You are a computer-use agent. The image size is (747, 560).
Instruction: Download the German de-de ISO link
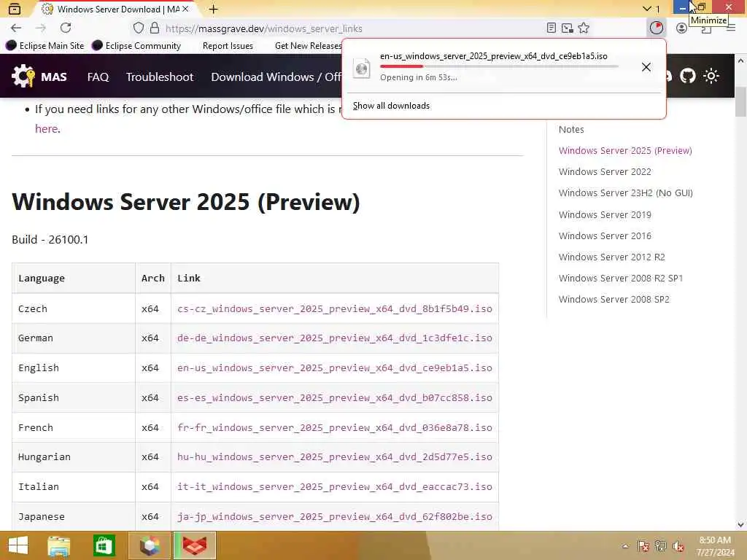pos(334,338)
